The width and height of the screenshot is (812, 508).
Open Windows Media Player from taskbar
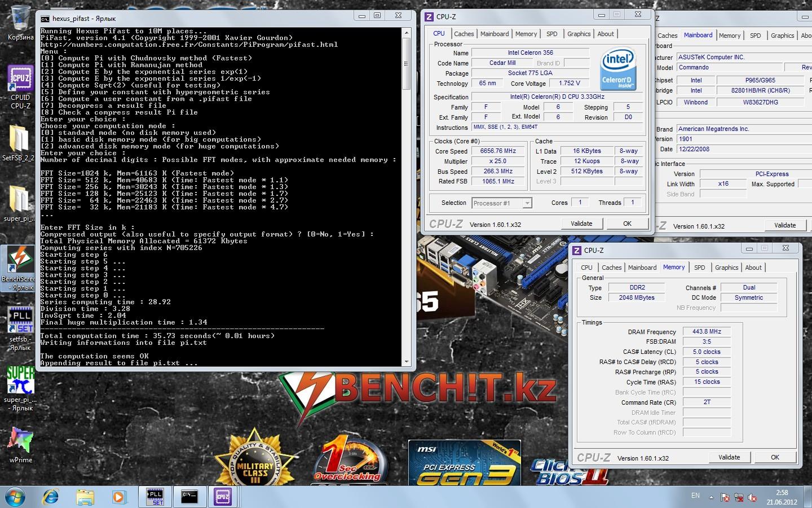tap(118, 497)
